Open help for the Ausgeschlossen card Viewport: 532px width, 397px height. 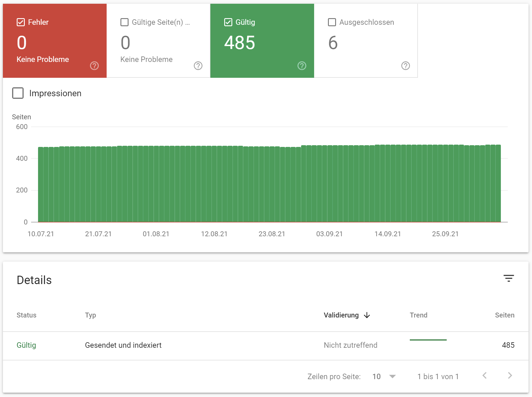click(405, 66)
